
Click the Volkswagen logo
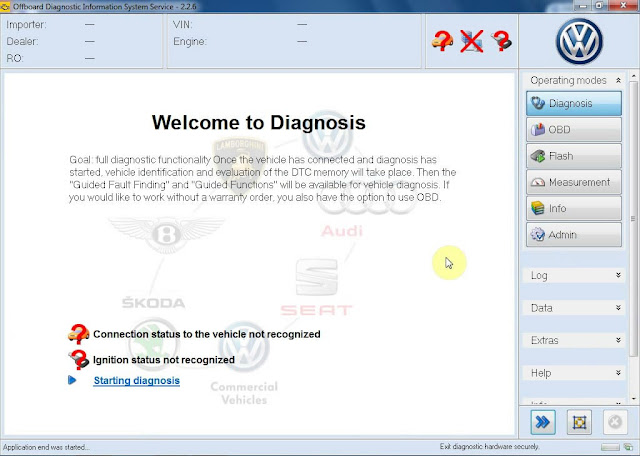tap(579, 41)
